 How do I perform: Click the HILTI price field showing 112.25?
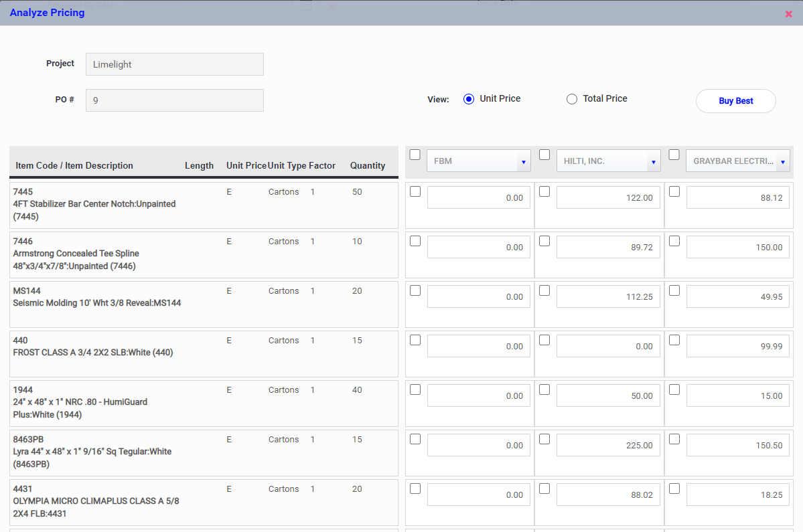pyautogui.click(x=608, y=297)
